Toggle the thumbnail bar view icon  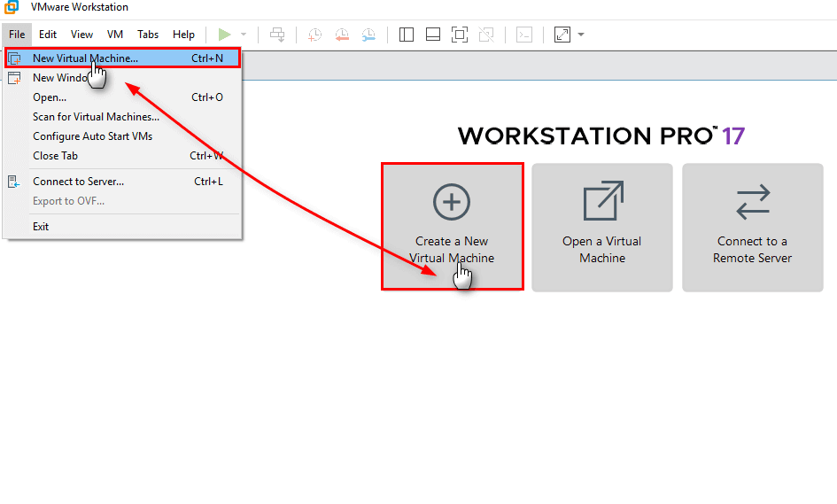click(433, 35)
